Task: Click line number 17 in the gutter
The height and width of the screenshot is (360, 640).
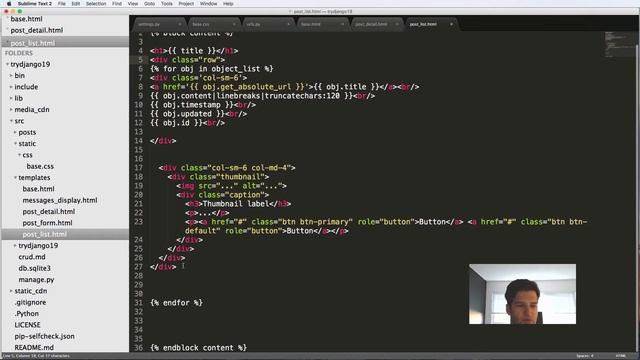Action: point(138,168)
